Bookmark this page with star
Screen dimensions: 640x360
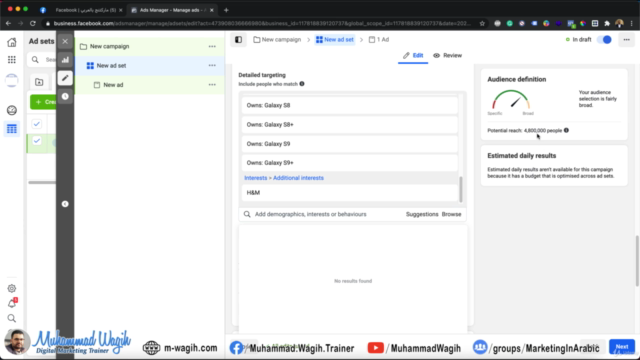click(482, 24)
